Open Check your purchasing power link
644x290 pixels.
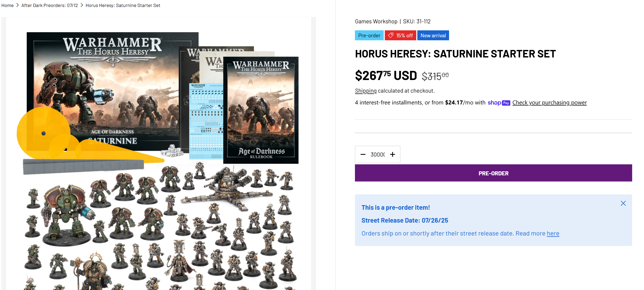[x=549, y=103]
